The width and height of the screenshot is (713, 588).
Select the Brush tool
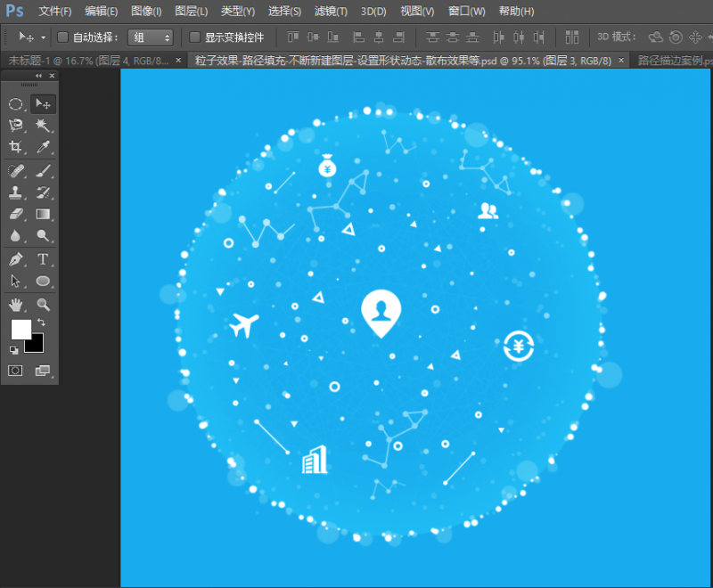point(43,171)
